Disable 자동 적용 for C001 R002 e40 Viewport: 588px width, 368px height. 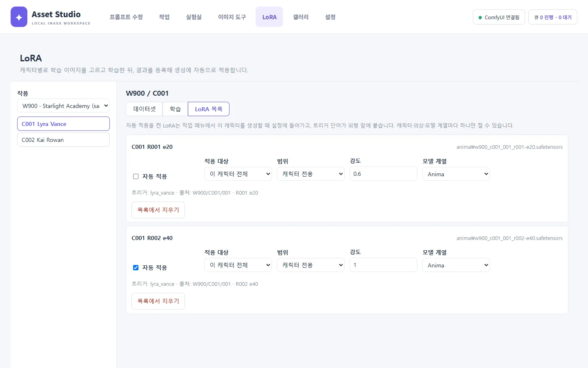click(x=136, y=268)
